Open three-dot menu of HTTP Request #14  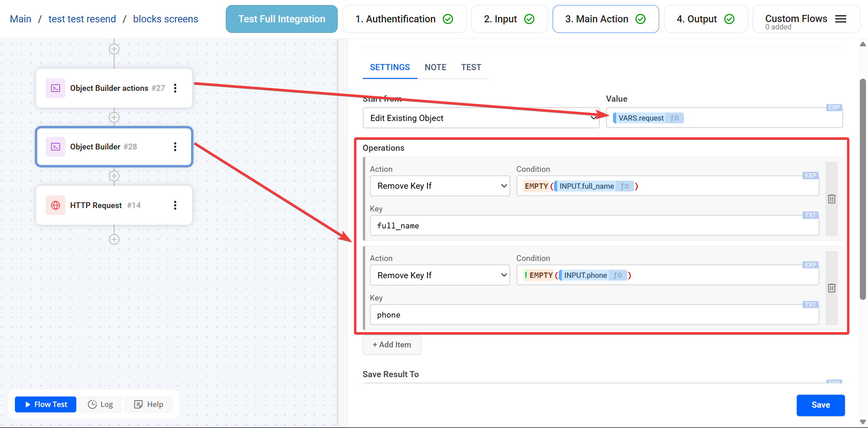coord(175,205)
